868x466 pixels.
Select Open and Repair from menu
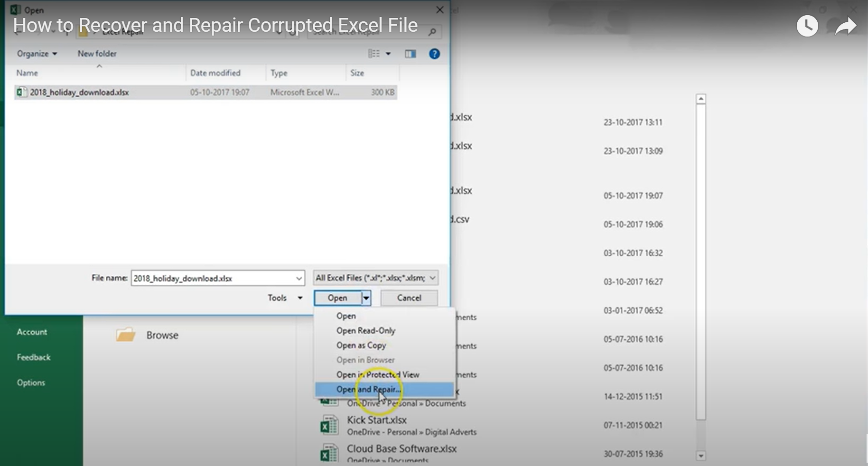(368, 390)
